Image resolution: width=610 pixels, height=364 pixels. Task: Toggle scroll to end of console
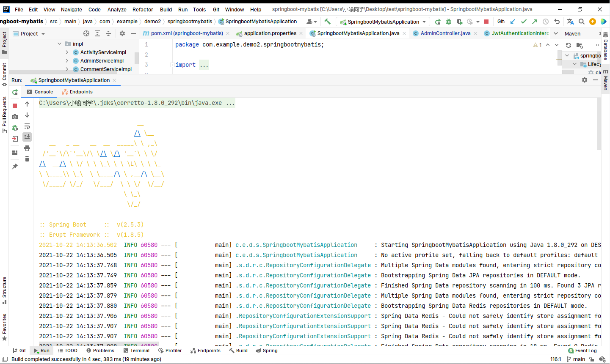[27, 137]
